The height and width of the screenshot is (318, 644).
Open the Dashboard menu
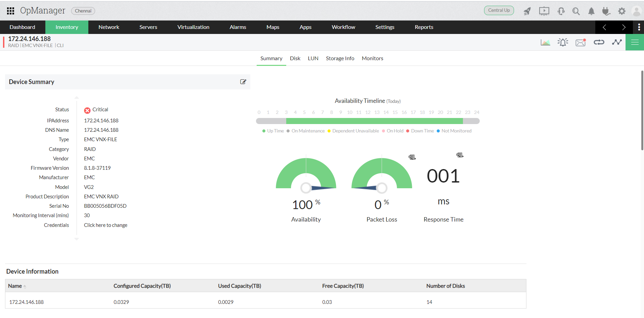point(23,27)
